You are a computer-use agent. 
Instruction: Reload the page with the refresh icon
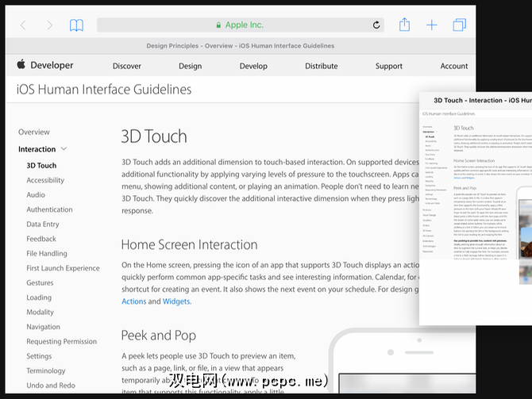pos(376,25)
